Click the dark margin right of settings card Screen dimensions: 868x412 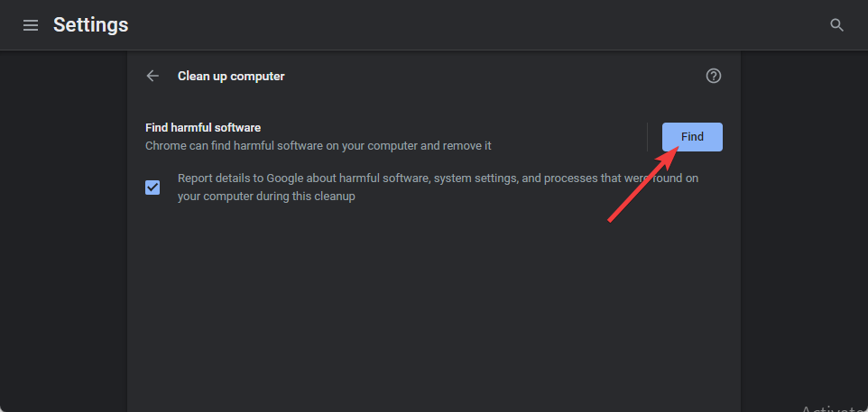[804, 221]
